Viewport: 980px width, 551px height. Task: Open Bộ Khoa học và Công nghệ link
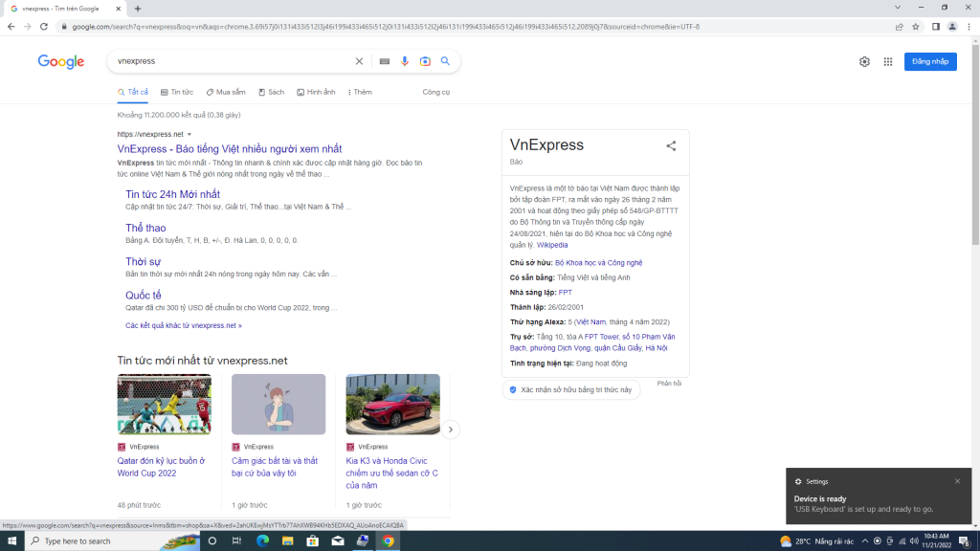click(599, 263)
